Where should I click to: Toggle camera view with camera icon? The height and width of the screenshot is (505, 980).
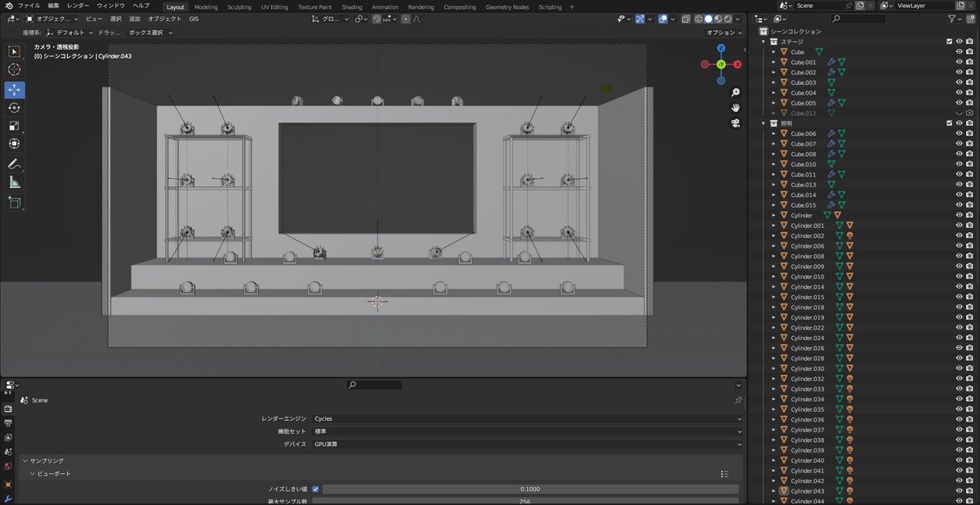[736, 123]
